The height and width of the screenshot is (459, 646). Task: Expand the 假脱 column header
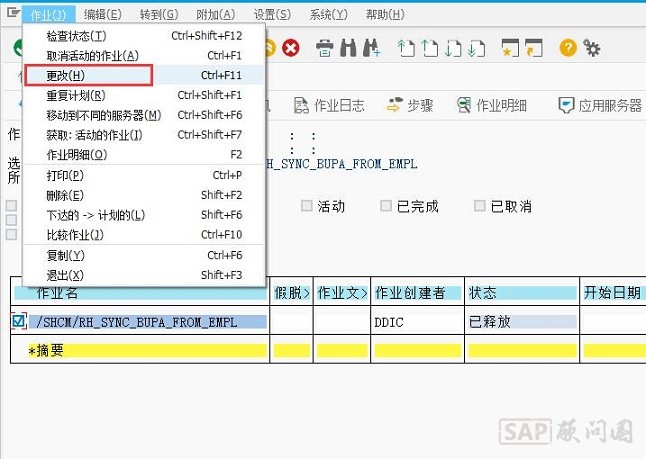coord(291,293)
